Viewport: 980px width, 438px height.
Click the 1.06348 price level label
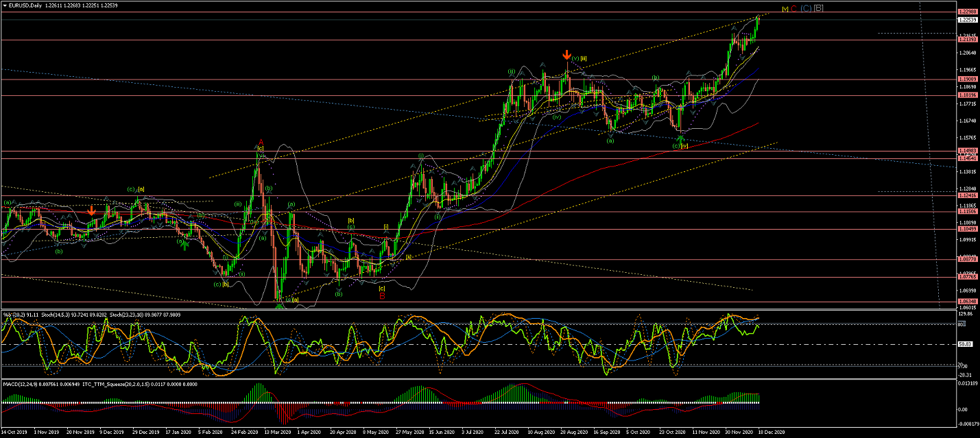click(x=967, y=301)
